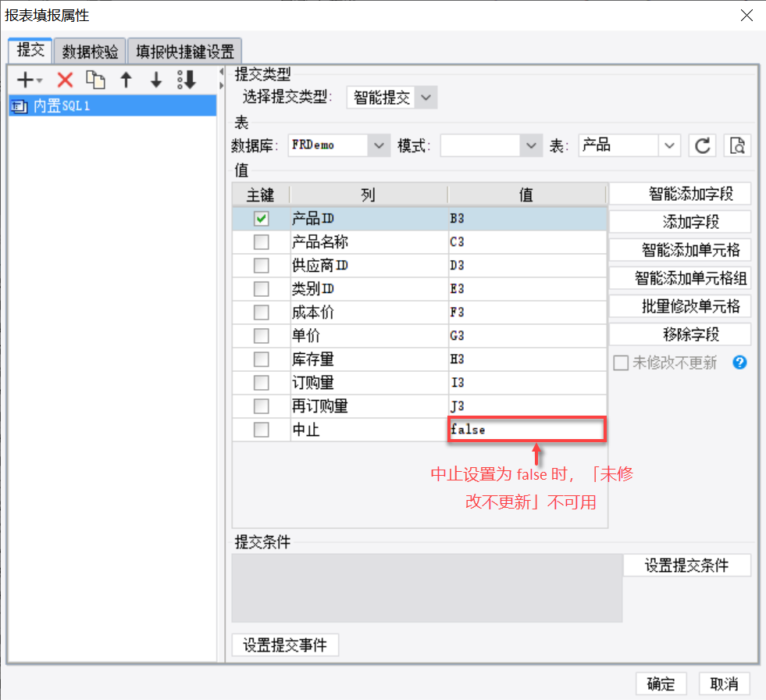Select the 供应商ID column cell
This screenshot has width=766, height=700.
click(369, 266)
